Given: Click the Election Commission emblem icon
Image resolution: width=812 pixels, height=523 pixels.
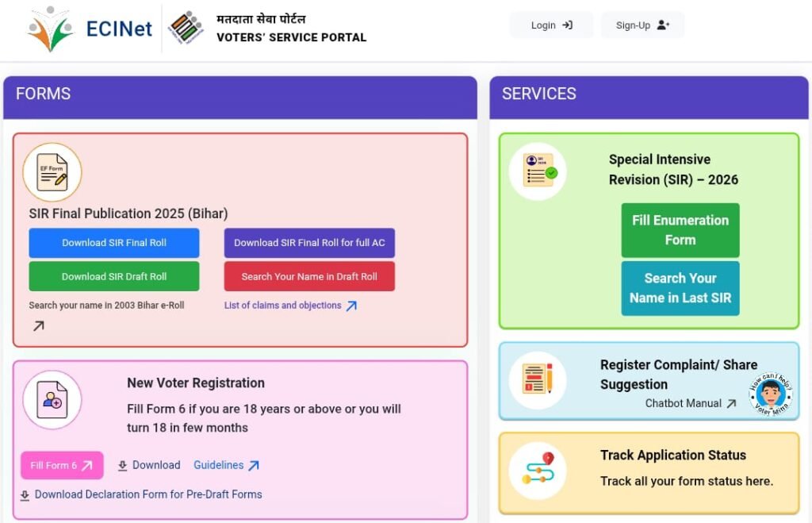Looking at the screenshot, I should pos(186,29).
